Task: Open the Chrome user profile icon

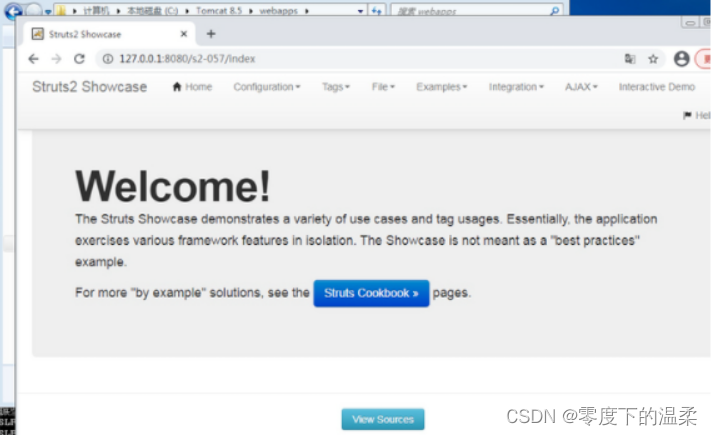Action: [x=682, y=59]
